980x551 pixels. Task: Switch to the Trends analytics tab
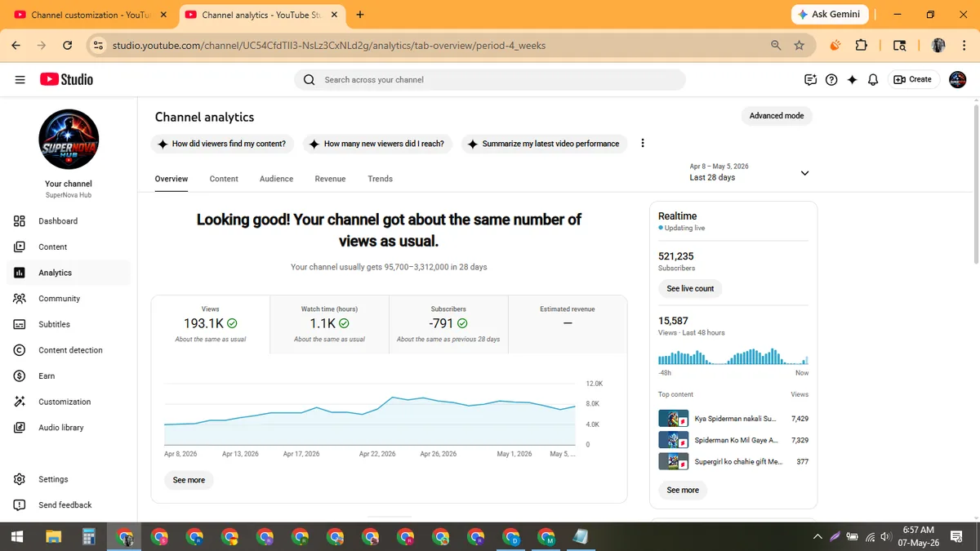click(x=380, y=179)
